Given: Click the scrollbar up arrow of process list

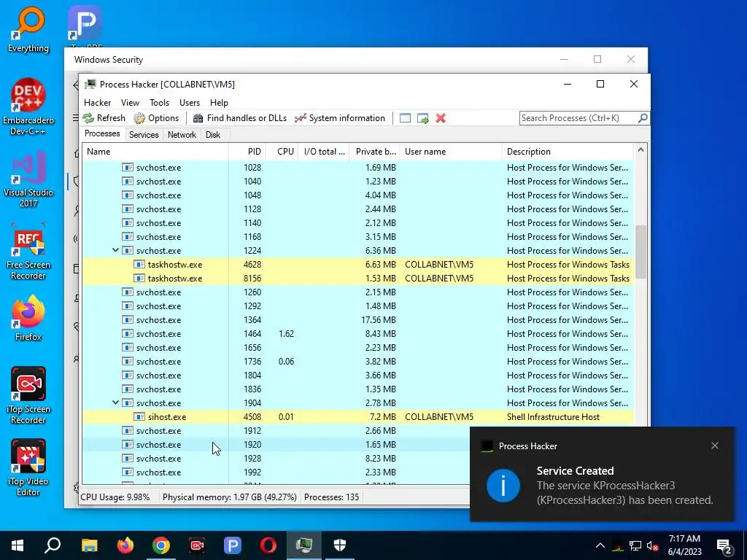Looking at the screenshot, I should tap(640, 150).
